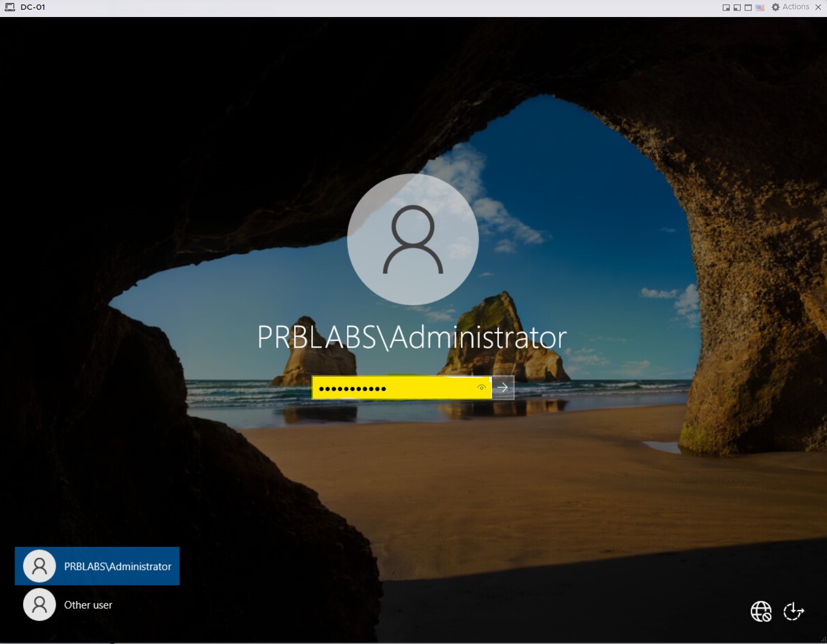Image resolution: width=827 pixels, height=644 pixels.
Task: Click the large circular user profile picture
Action: 413,239
